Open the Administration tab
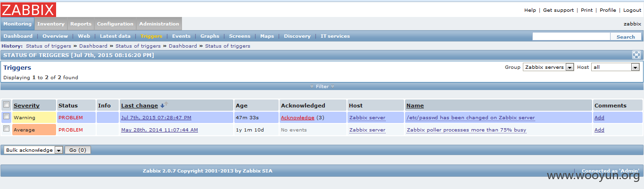 coord(159,24)
